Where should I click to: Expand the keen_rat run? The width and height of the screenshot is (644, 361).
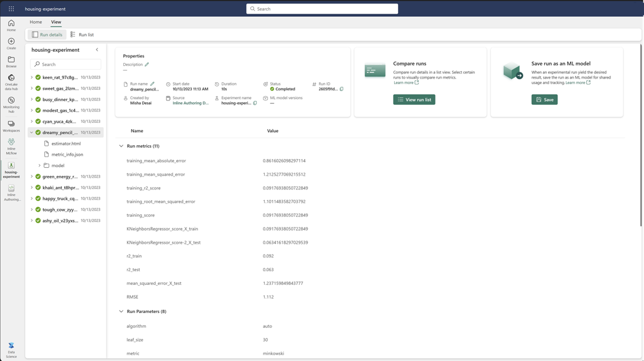click(32, 77)
